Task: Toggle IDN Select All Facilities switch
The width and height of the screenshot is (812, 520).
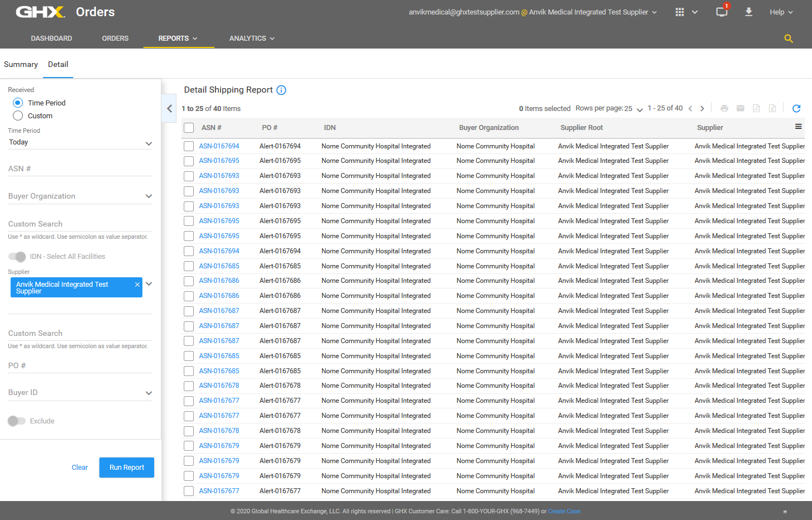Action: pos(17,257)
